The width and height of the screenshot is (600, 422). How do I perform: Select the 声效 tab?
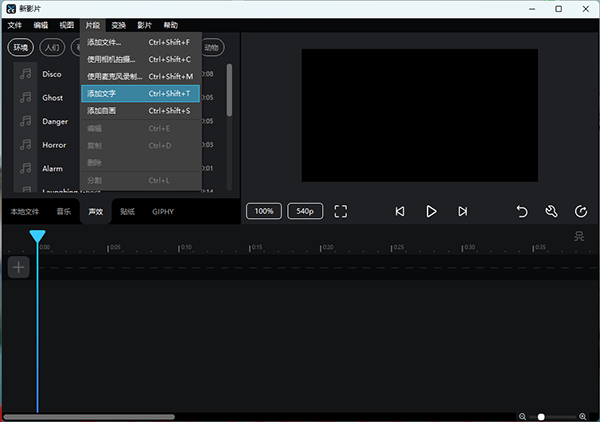(x=96, y=212)
